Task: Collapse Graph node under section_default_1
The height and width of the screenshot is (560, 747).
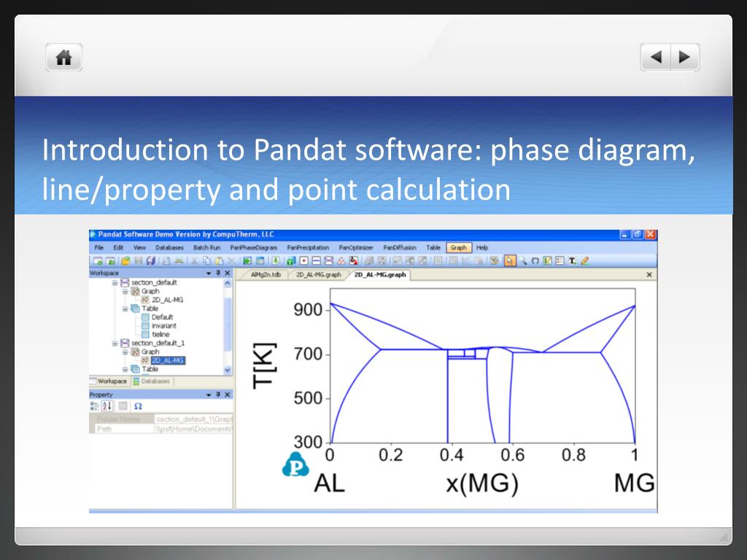Action: (125, 351)
